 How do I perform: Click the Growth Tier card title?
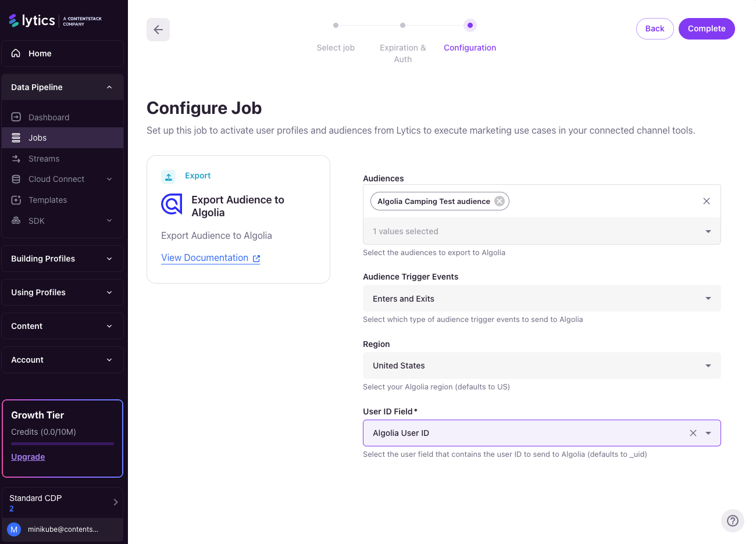coord(38,415)
